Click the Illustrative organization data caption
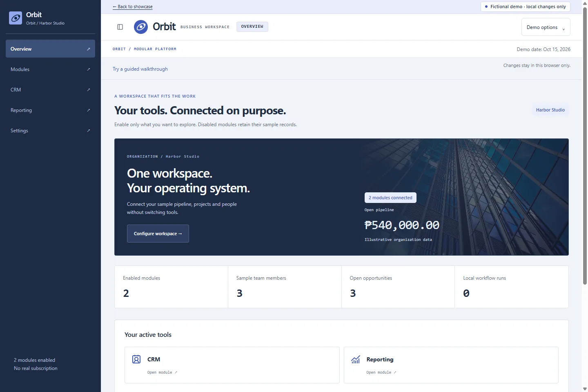 coord(398,240)
